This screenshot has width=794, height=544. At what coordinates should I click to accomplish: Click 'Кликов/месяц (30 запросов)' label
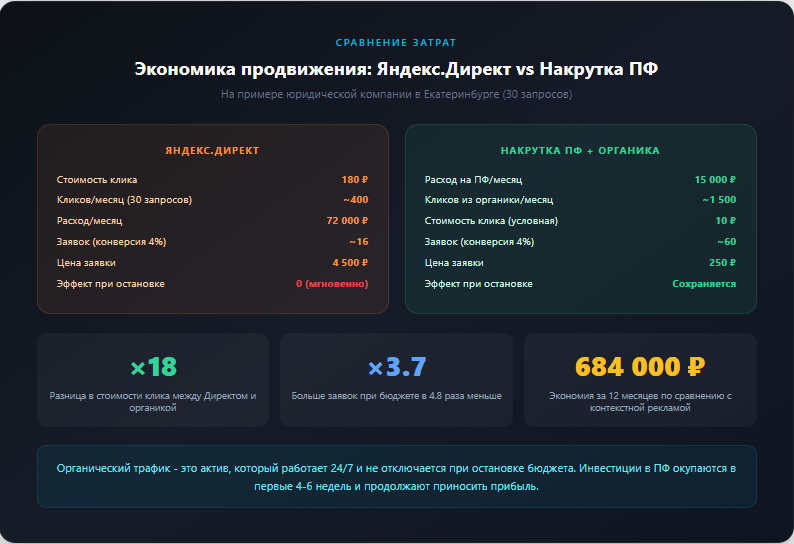[x=124, y=200]
